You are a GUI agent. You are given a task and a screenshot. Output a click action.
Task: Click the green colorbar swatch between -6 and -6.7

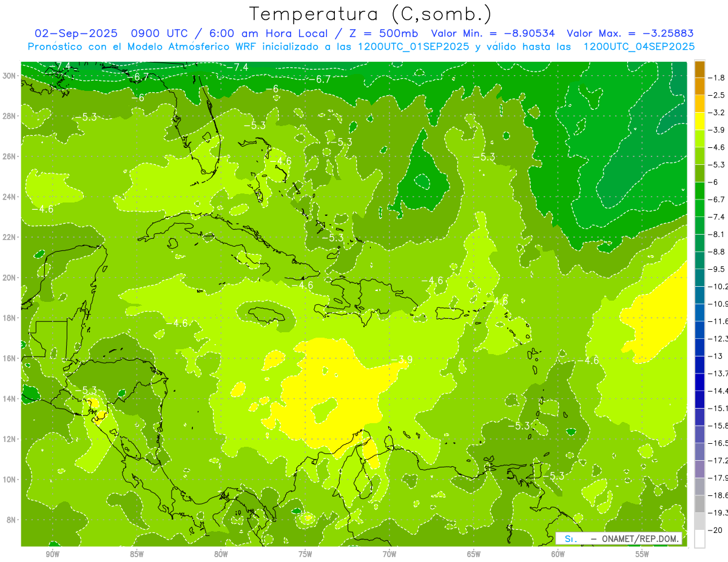tap(699, 190)
